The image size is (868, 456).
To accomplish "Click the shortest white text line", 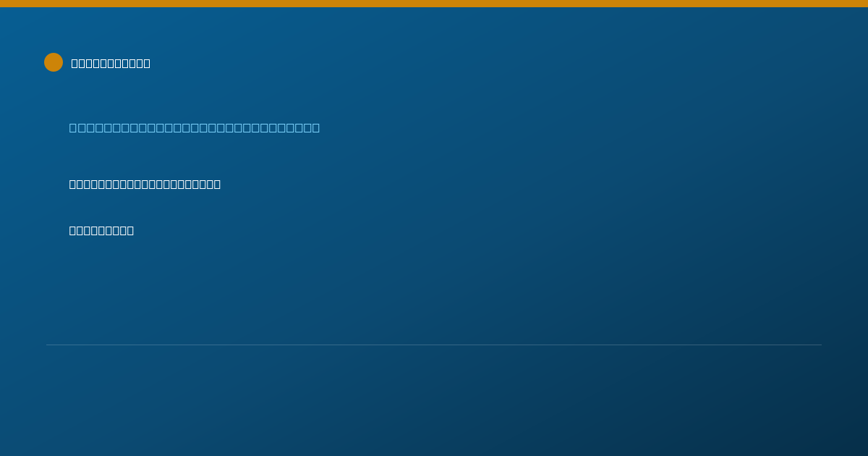I will (x=101, y=230).
